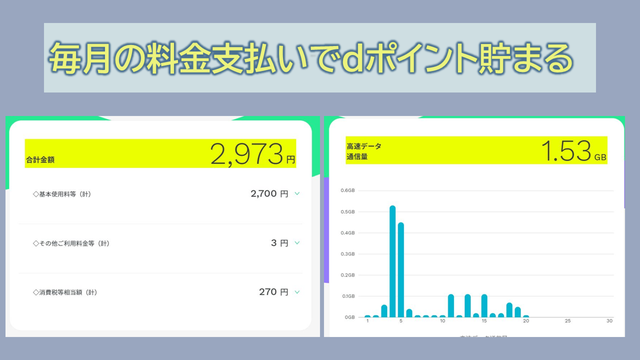Click the 0.6GB axis label
The image size is (640, 360).
(348, 191)
